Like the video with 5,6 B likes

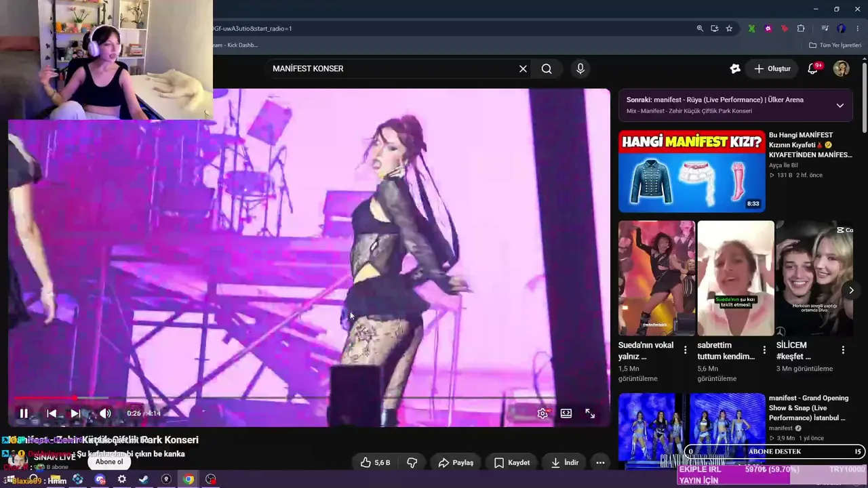[376, 462]
